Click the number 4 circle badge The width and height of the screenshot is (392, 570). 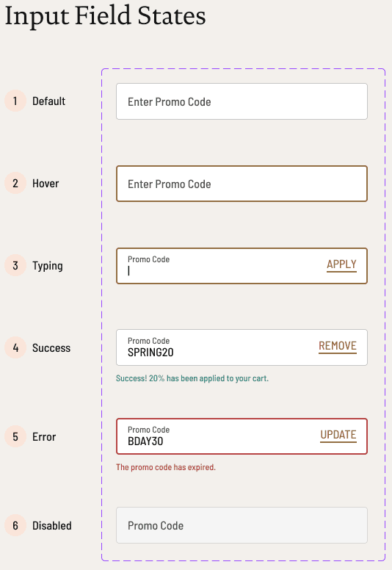15,348
